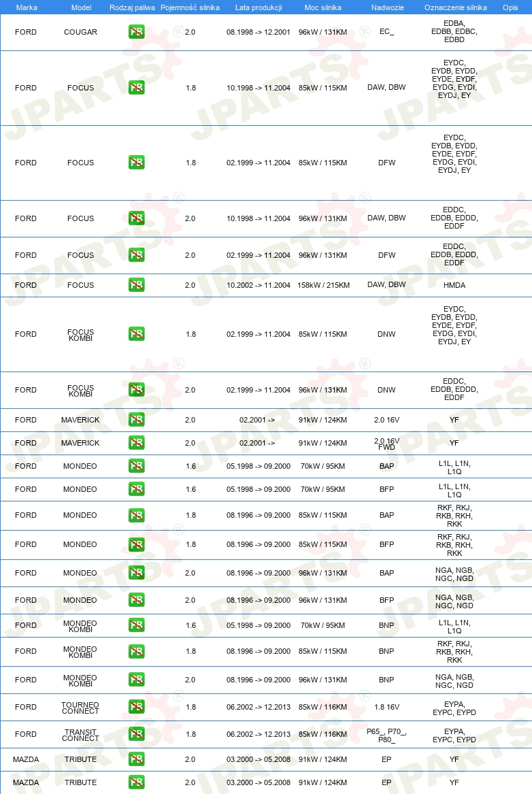Select the engine codes EDBA, EDBB, EDBC, EDBD
532x794 pixels.
tap(454, 31)
